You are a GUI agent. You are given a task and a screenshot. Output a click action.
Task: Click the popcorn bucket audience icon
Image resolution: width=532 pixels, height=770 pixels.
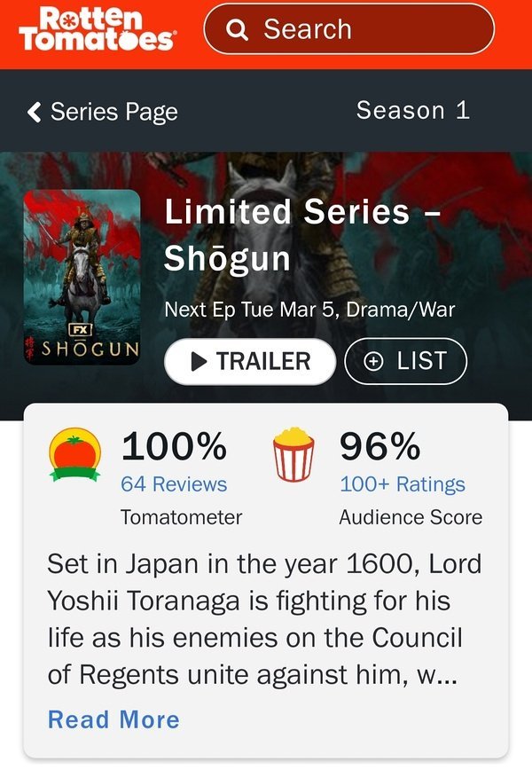pyautogui.click(x=293, y=454)
